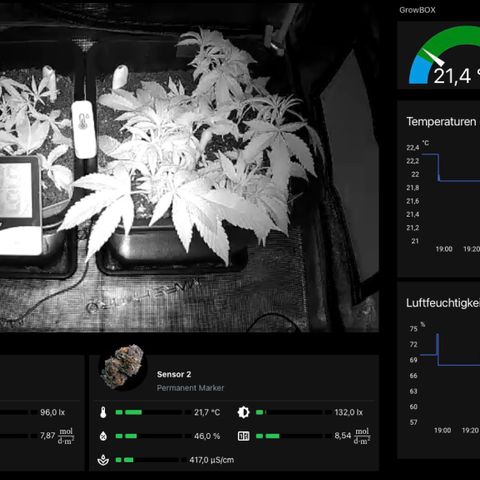480x480 pixels.
Task: Click the 8,54 mol/d·m² value
Action: (353, 436)
